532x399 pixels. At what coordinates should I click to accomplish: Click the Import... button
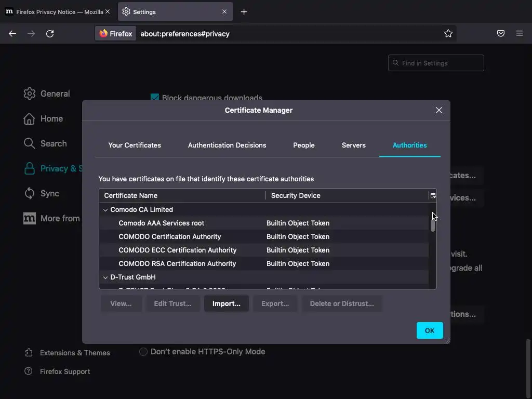click(x=227, y=303)
